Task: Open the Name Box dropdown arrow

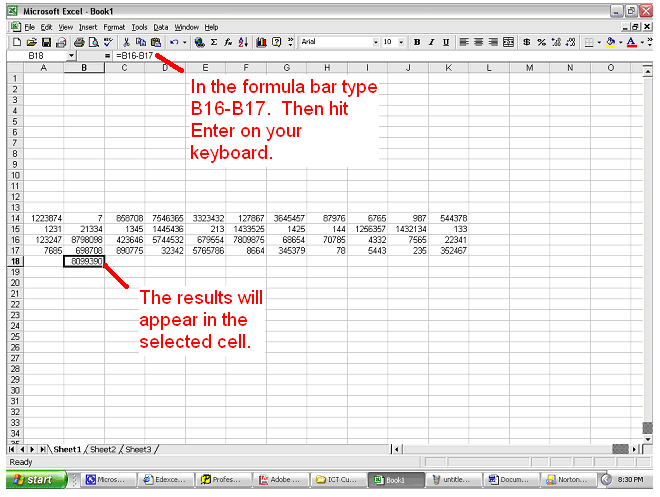Action: tap(71, 56)
